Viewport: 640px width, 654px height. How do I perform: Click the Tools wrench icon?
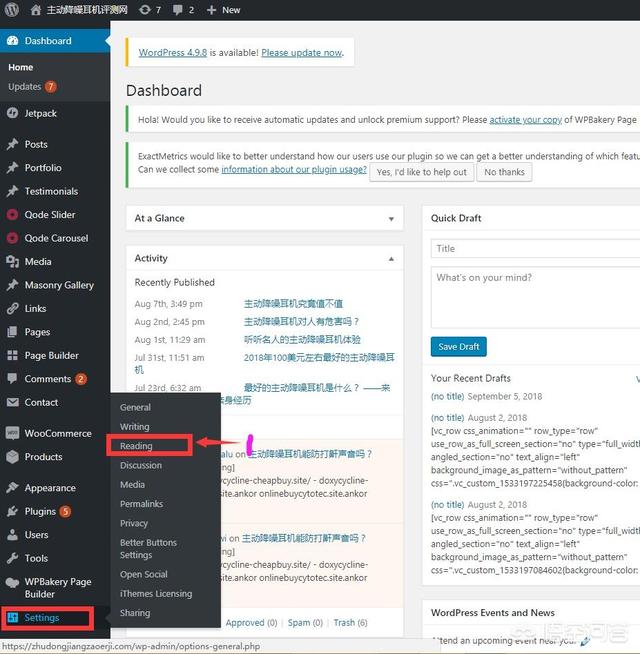click(13, 558)
